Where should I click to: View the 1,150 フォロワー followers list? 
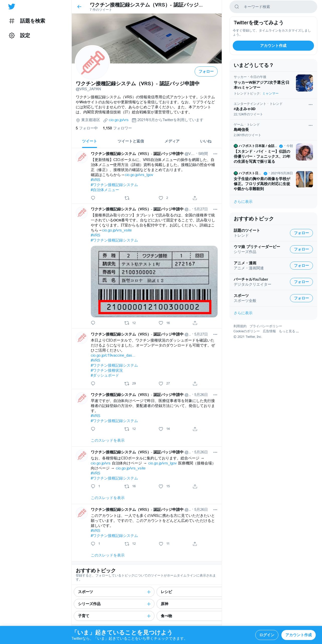(117, 128)
